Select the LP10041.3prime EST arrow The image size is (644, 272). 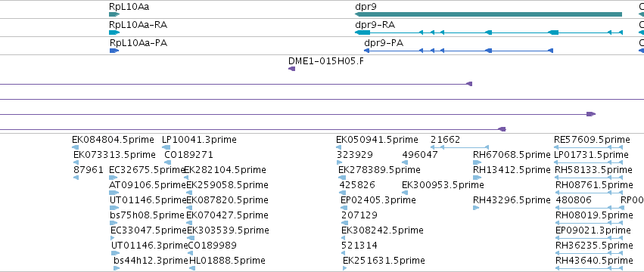tap(166, 147)
